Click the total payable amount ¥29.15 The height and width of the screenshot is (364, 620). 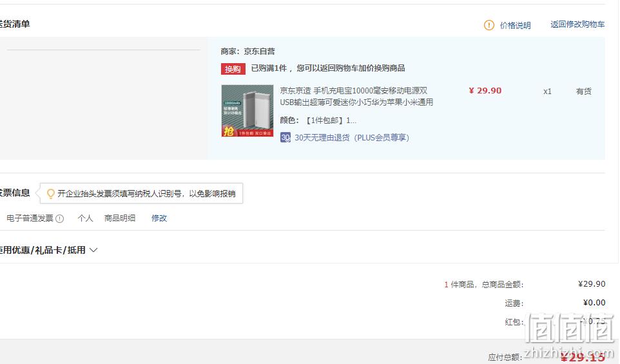click(x=583, y=358)
